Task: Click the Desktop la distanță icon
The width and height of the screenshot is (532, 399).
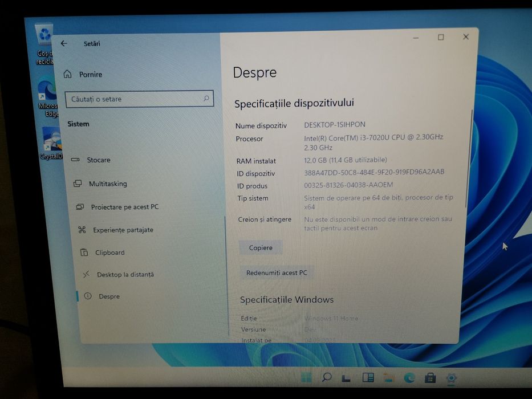Action: 86,274
